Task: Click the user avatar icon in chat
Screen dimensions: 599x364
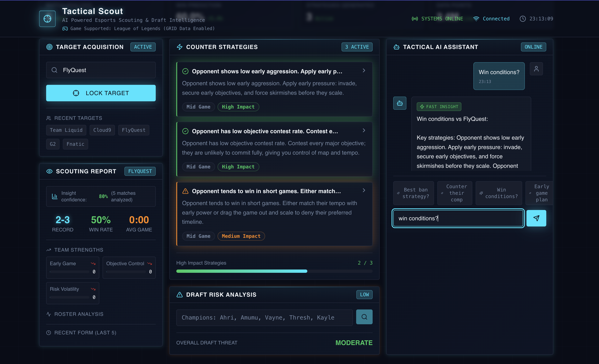Action: (536, 69)
